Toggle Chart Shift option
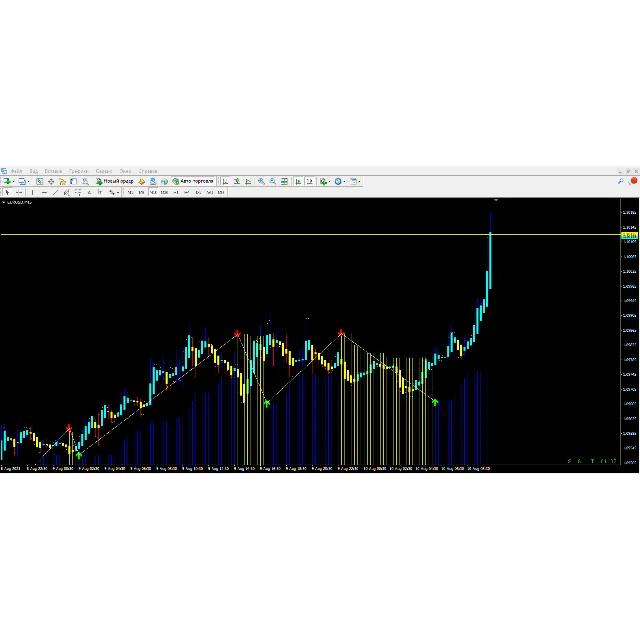 (310, 181)
